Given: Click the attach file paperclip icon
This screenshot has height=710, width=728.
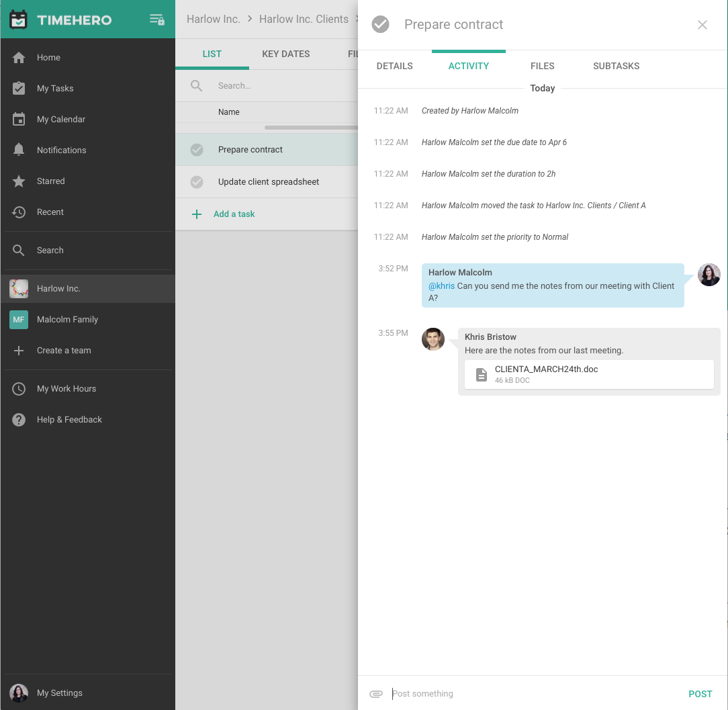Looking at the screenshot, I should [x=376, y=694].
